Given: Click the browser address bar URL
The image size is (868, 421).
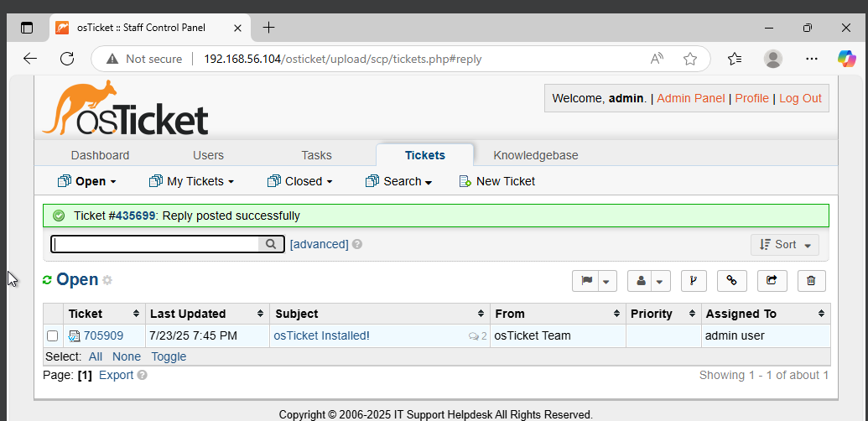Looking at the screenshot, I should pos(343,59).
